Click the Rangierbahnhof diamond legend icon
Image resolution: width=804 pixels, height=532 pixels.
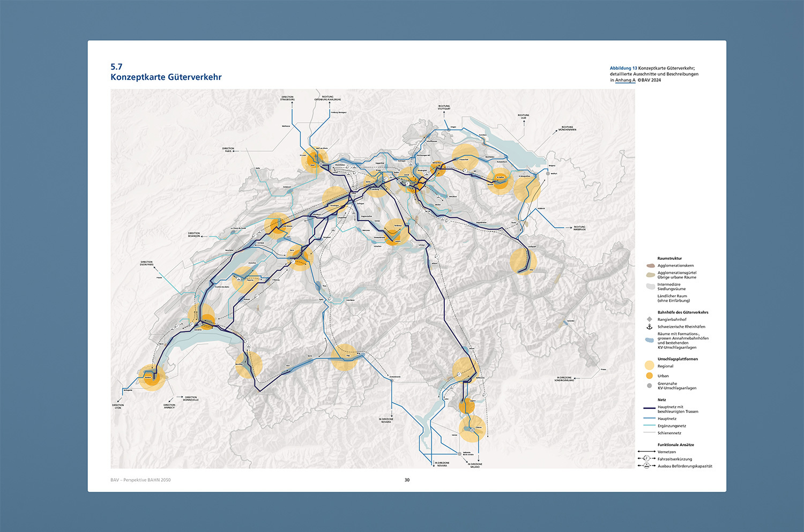[649, 319]
